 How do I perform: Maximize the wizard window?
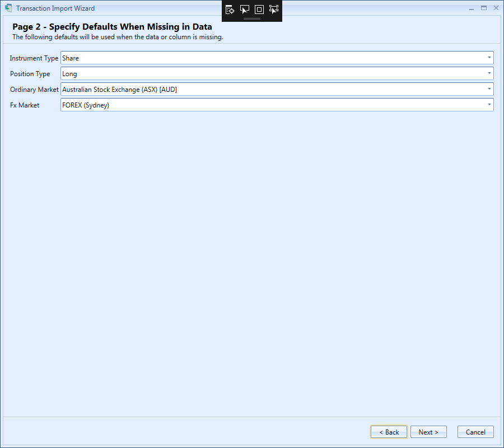point(484,8)
